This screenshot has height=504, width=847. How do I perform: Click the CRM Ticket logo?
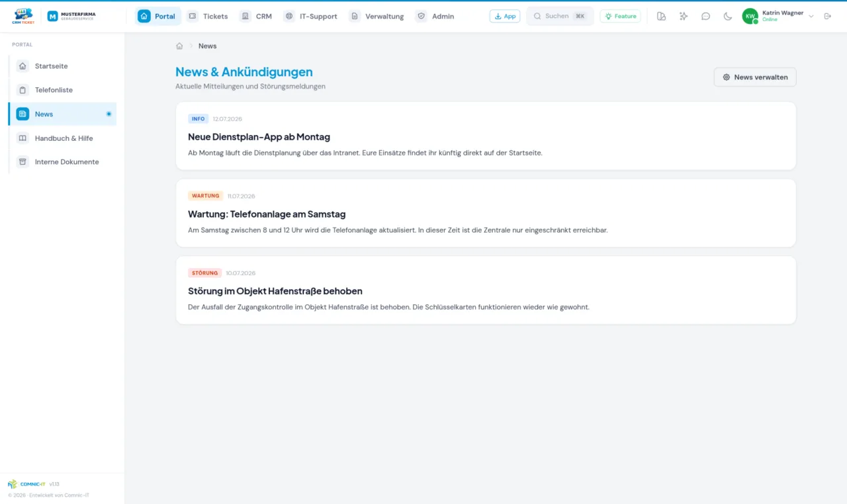pos(23,16)
